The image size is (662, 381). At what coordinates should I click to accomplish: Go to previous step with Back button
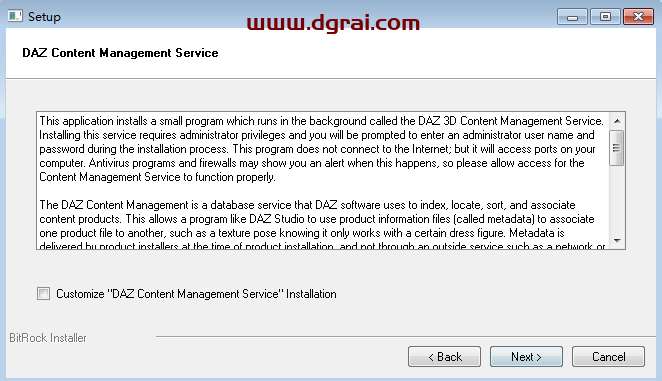[x=444, y=357]
